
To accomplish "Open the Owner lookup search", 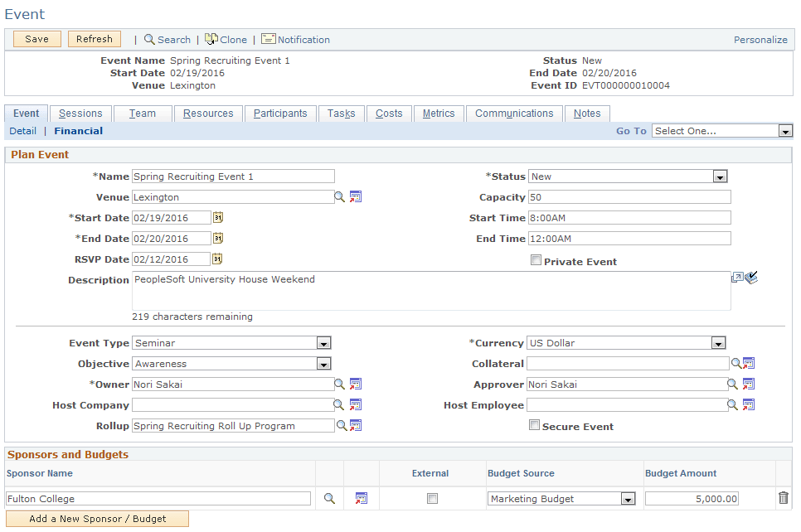I will click(341, 384).
